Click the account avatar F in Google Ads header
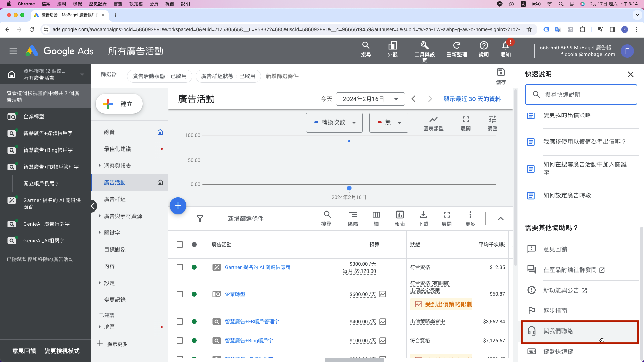The height and width of the screenshot is (362, 644). tap(627, 51)
